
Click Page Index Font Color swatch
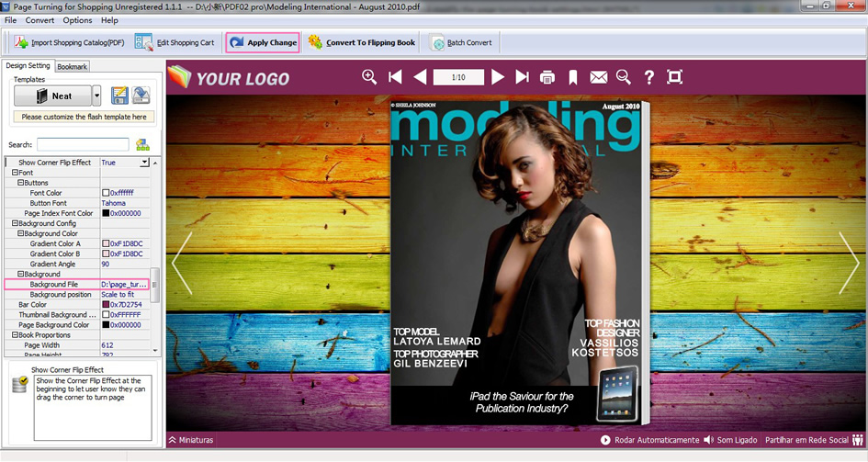tap(106, 213)
